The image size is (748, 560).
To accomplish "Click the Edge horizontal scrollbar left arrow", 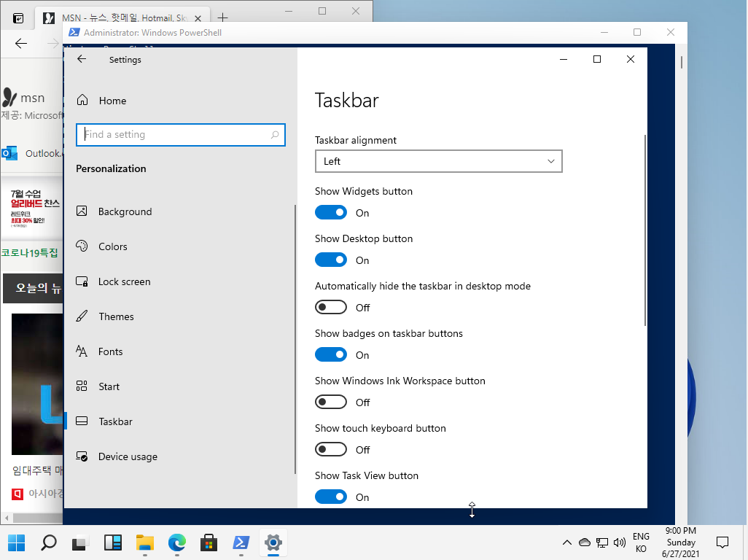I will (7, 518).
